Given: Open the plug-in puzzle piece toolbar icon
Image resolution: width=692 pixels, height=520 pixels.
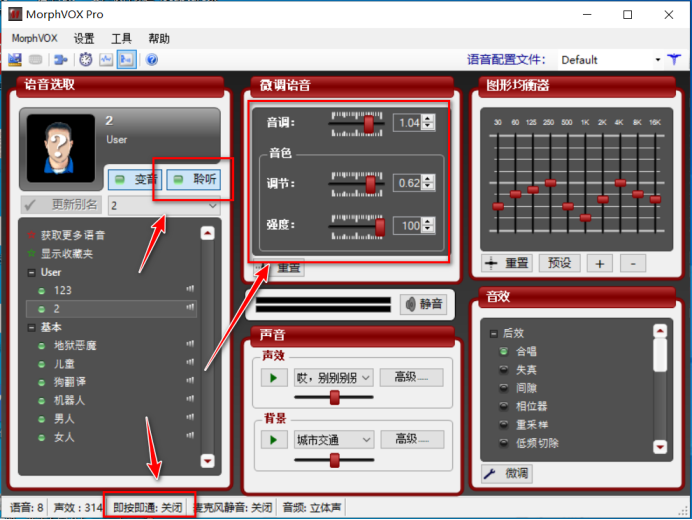Looking at the screenshot, I should (61, 60).
